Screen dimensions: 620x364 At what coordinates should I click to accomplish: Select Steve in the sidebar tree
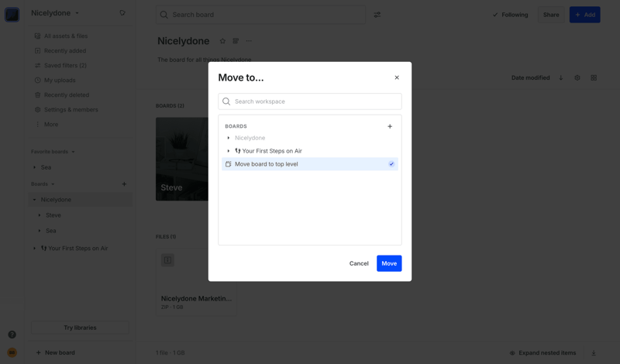[53, 215]
